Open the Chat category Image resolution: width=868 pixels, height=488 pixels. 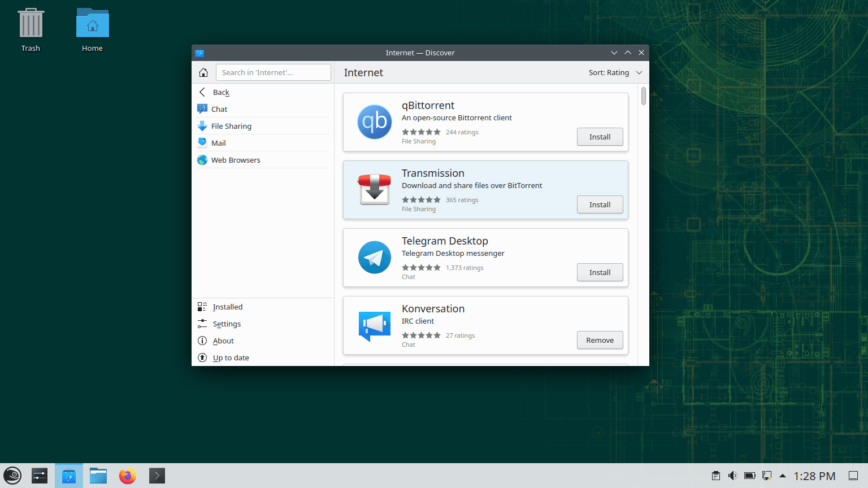(x=263, y=109)
